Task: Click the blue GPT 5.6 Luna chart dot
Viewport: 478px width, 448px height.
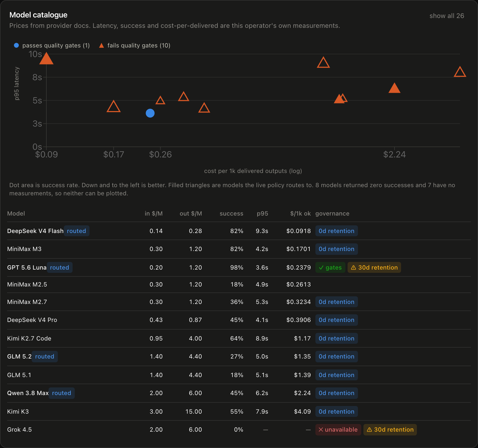Action: (150, 113)
